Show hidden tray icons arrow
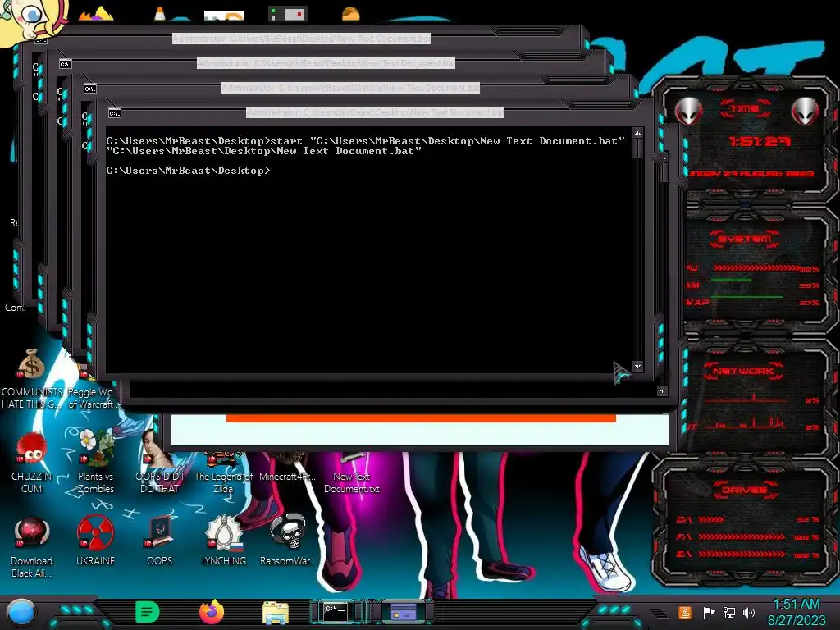Screen dimensions: 840x630 coord(659,614)
